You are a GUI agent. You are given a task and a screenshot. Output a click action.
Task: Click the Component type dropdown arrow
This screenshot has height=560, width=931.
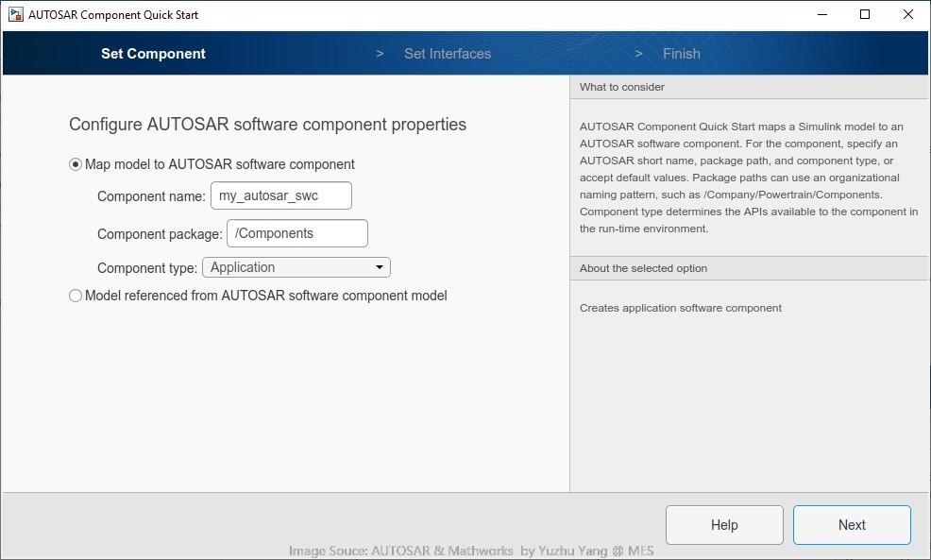380,266
